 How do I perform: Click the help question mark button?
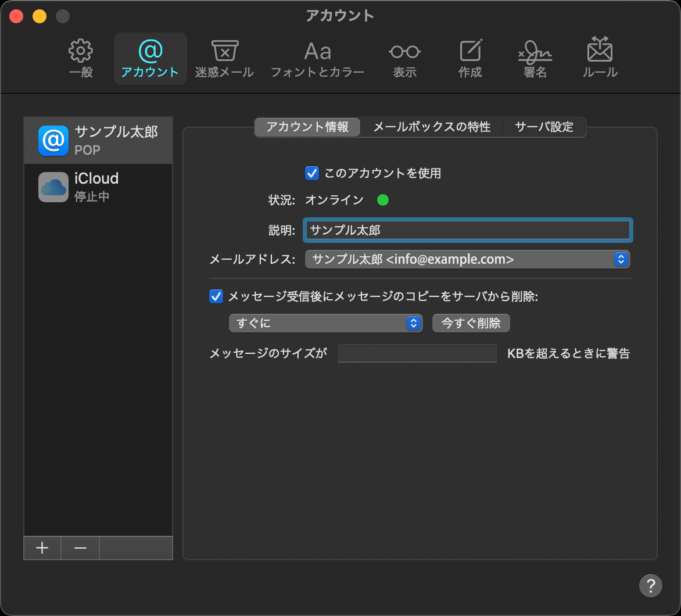650,585
